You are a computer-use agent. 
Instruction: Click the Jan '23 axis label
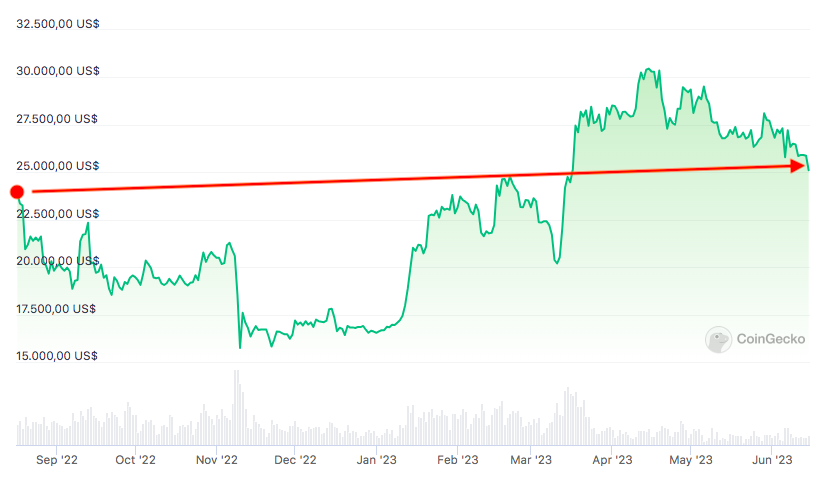(377, 460)
